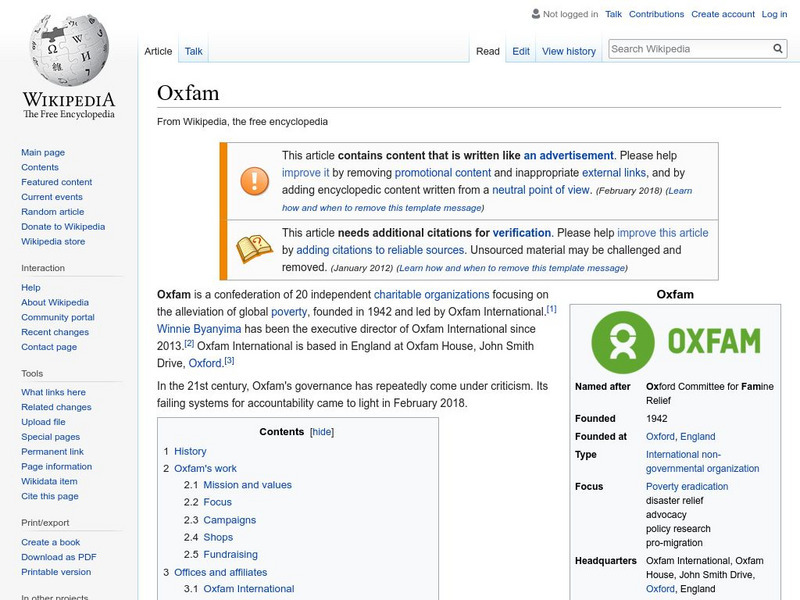The width and height of the screenshot is (800, 600).
Task: Click citation reference [1]
Action: [552, 309]
